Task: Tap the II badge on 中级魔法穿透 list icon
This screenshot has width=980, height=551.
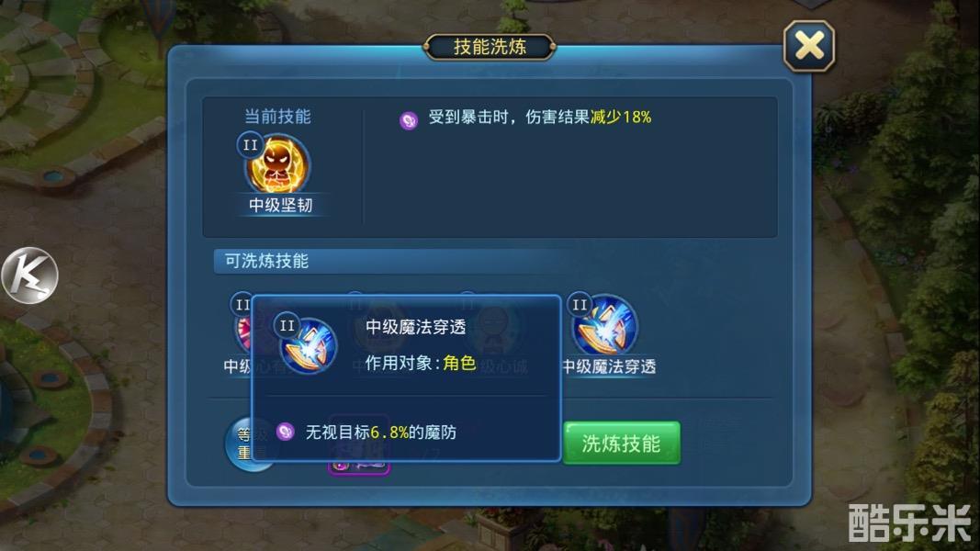Action: 580,305
